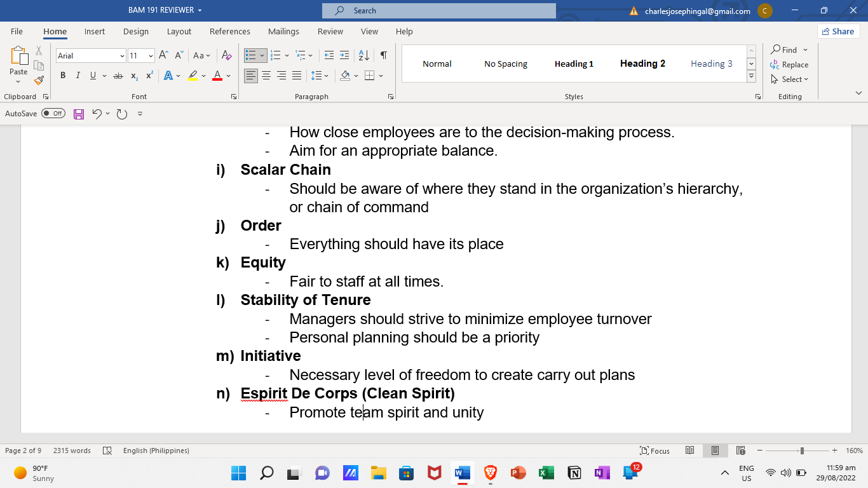Toggle Bold formatting
The image size is (868, 488).
pos(63,76)
